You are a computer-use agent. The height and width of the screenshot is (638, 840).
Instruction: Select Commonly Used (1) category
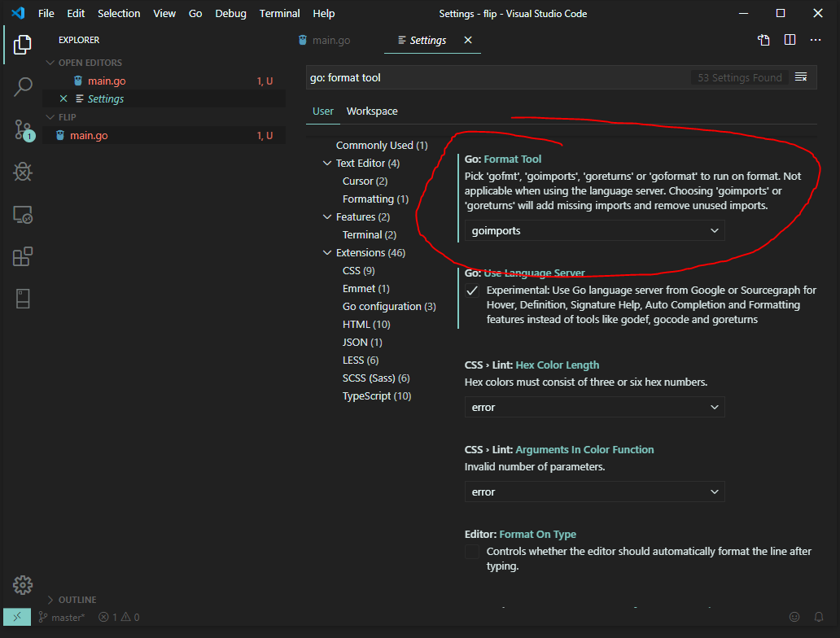[x=382, y=145]
